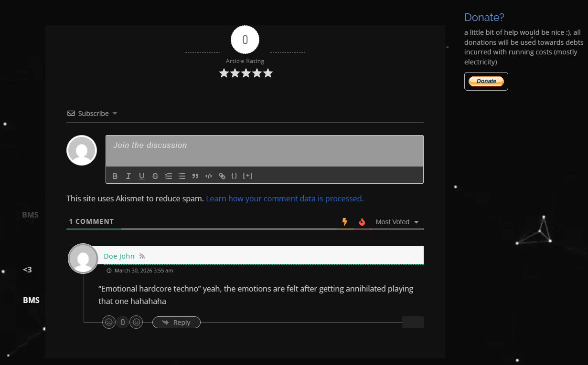The height and width of the screenshot is (365, 588).
Task: Apply italic formatting in comment toolbar
Action: tap(128, 176)
